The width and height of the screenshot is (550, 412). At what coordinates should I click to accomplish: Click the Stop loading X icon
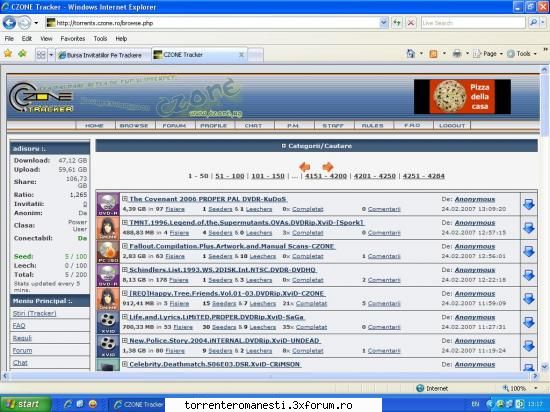(411, 23)
